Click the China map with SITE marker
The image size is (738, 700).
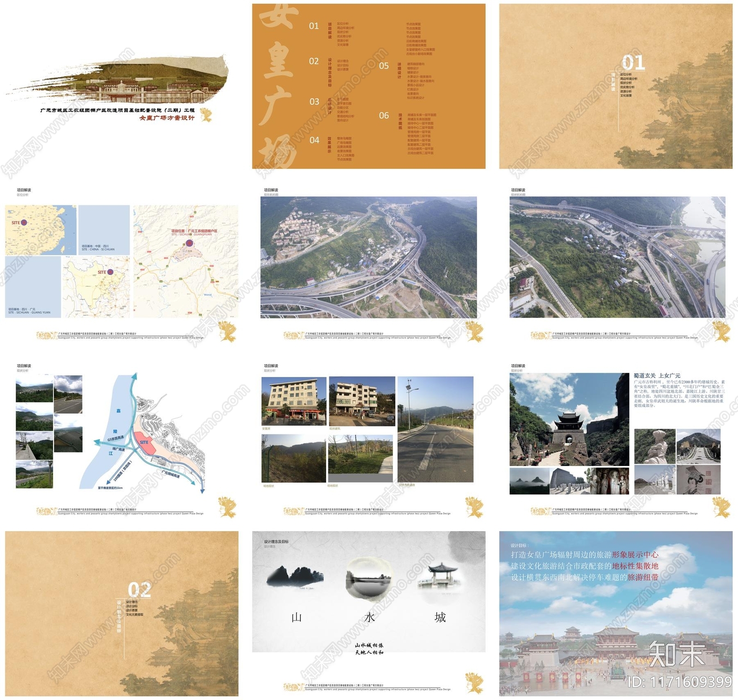pos(41,230)
